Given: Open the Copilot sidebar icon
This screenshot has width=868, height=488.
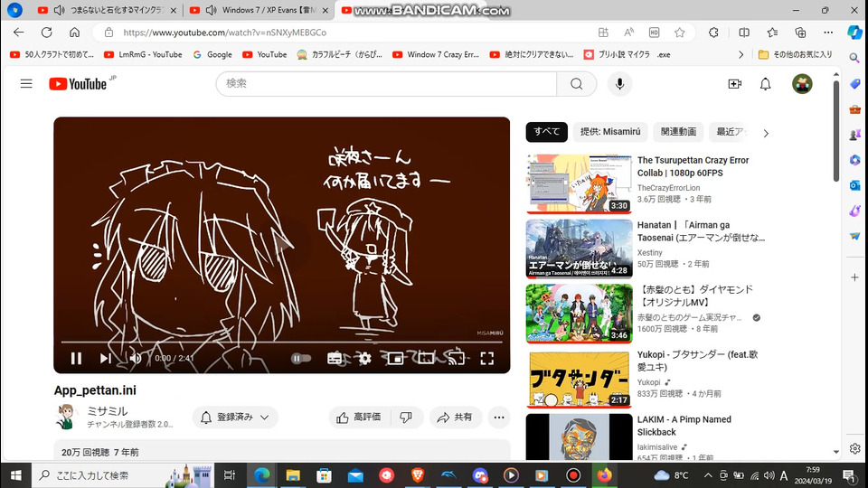Looking at the screenshot, I should pyautogui.click(x=854, y=33).
